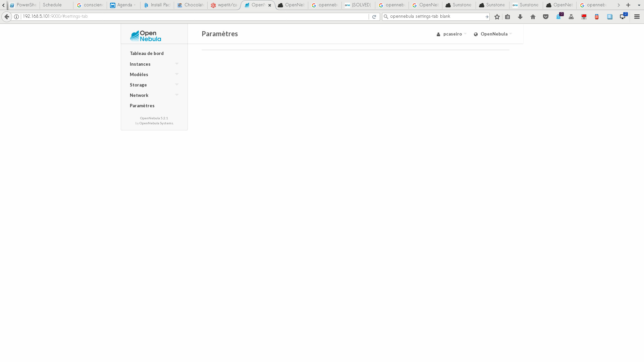Viewport: 644px width, 362px height.
Task: Switch to the Chocolate tab
Action: click(x=191, y=5)
